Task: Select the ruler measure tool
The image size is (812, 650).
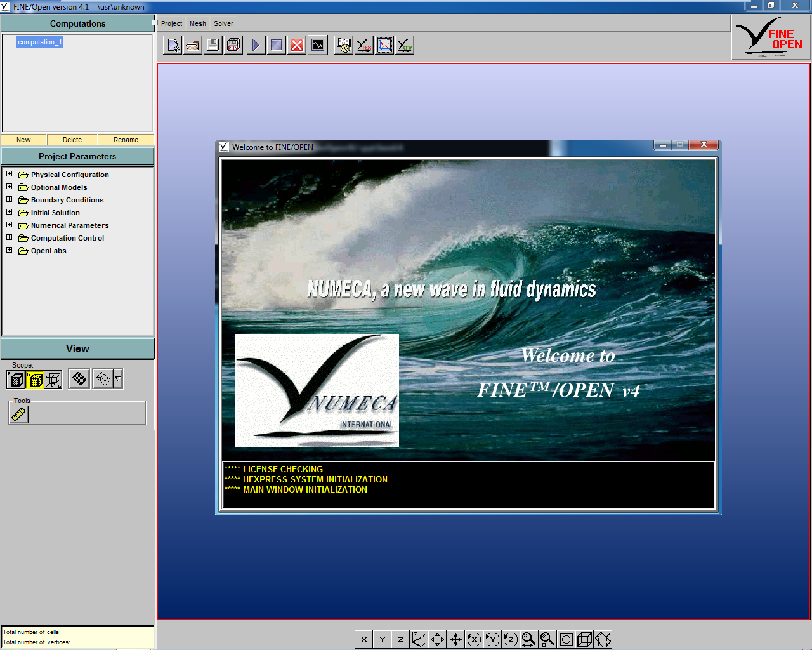Action: point(19,415)
